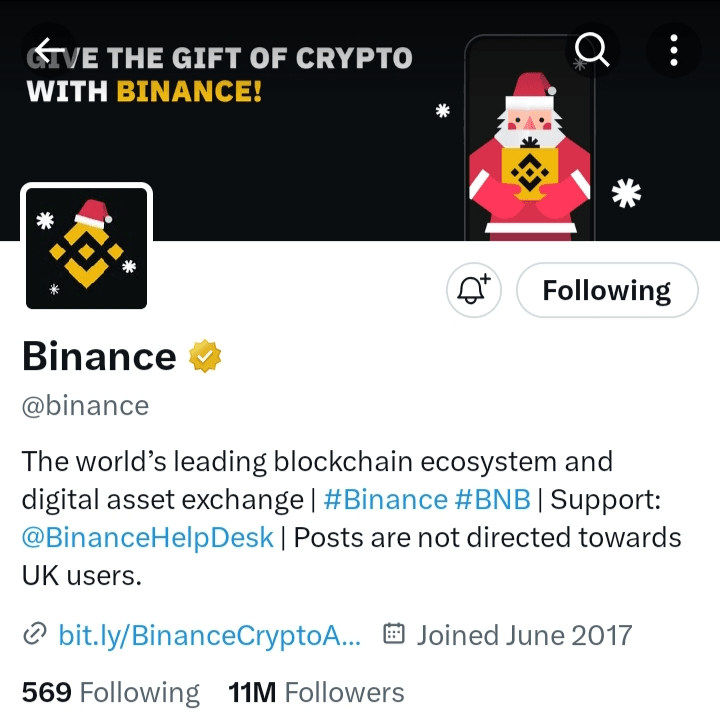720x720 pixels.
Task: Go back using the arrow icon
Action: [48, 48]
